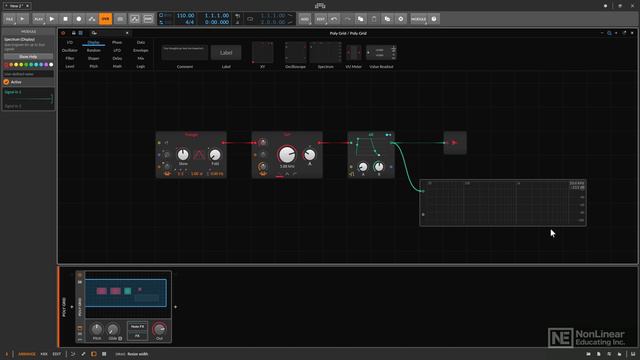The width and height of the screenshot is (640, 360).
Task: Open the FILE menu in toolbar
Action: click(x=9, y=19)
